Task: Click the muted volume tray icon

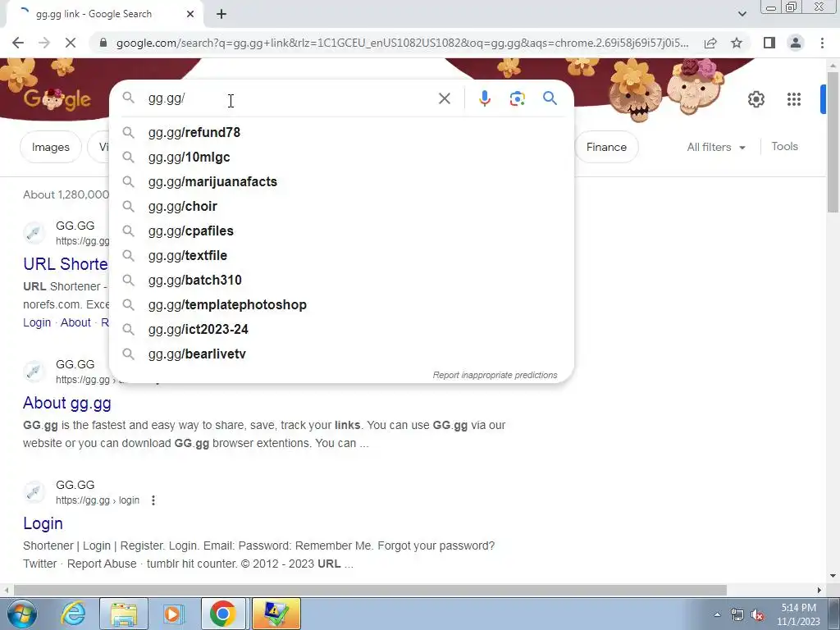Action: (757, 615)
